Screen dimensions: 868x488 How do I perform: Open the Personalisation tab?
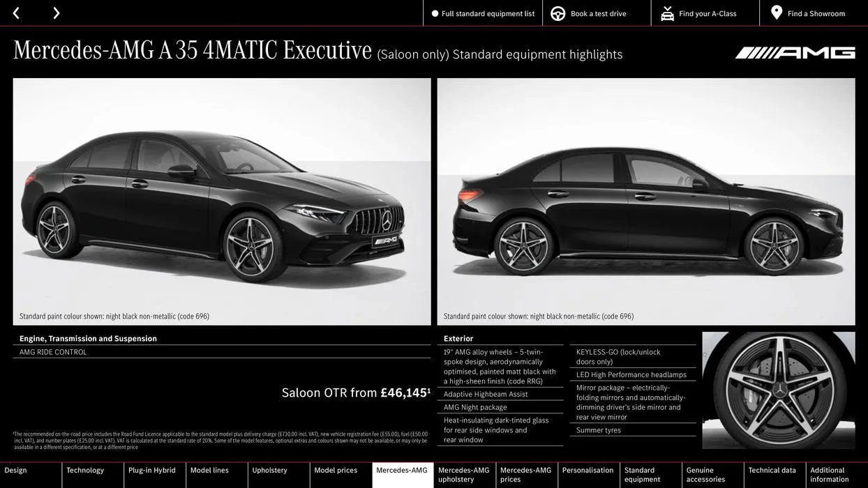point(588,471)
